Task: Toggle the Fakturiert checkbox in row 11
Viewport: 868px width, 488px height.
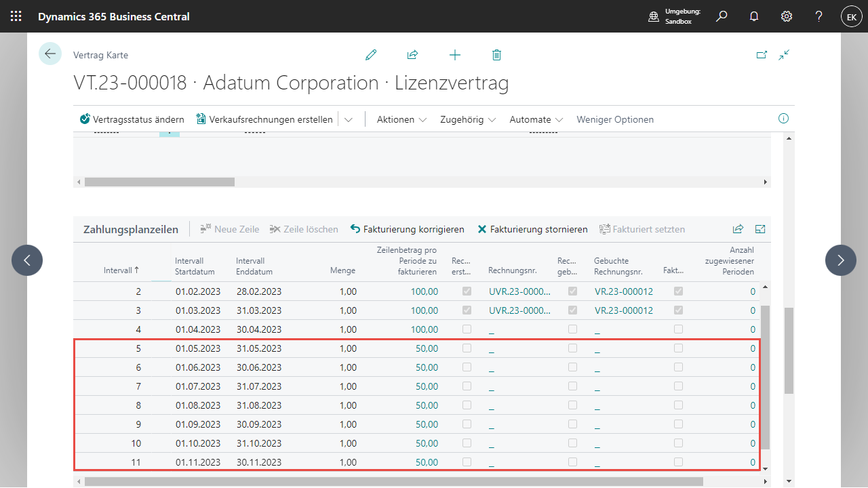Action: click(679, 462)
